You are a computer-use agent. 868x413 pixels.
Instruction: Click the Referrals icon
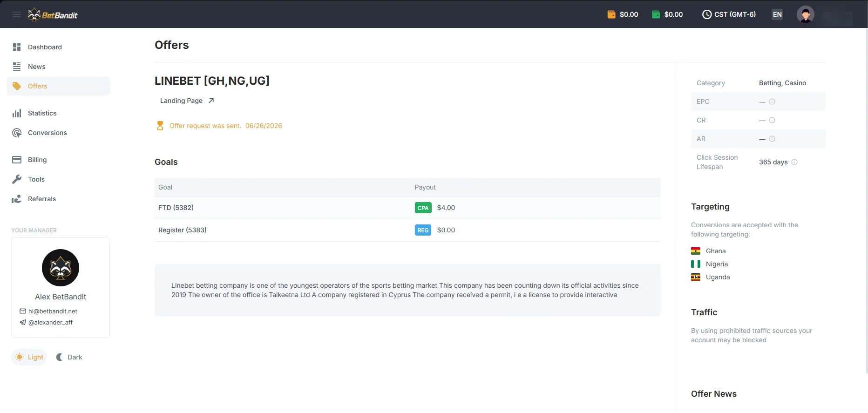[x=17, y=199]
